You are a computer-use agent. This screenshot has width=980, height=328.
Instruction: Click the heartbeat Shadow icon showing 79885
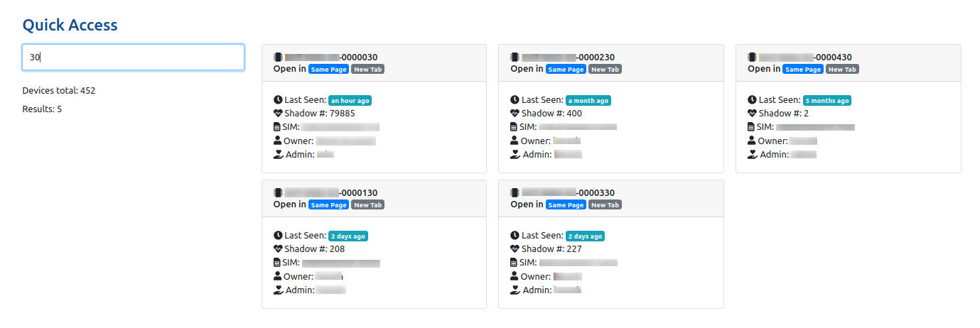278,114
